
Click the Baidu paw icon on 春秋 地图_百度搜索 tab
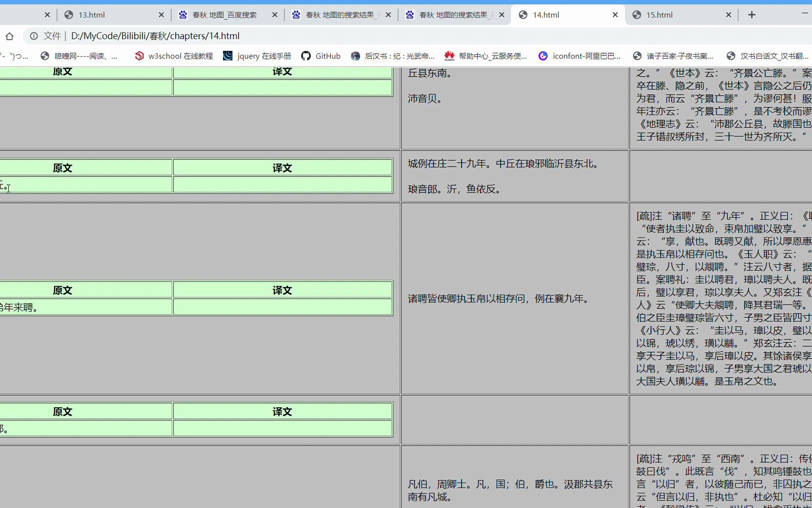click(183, 15)
